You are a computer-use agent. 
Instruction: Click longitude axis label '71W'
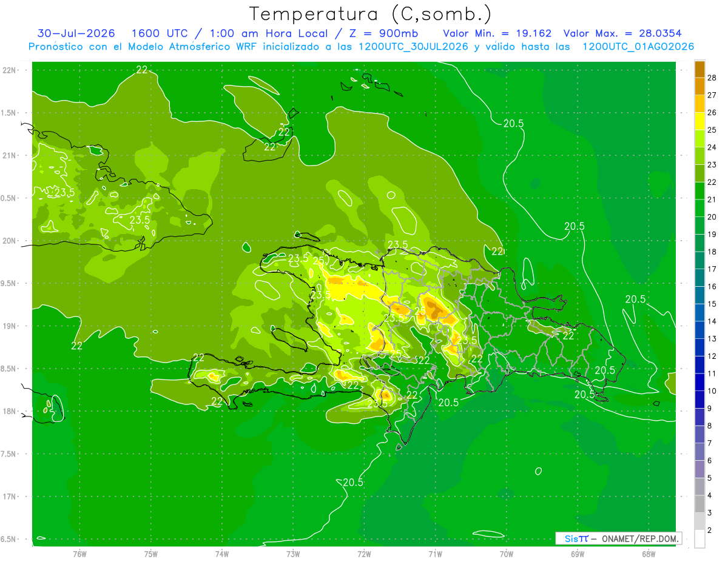pos(435,554)
